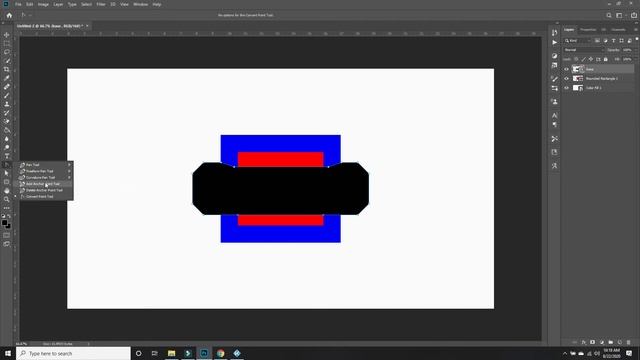Select the Path Selection tool
Screen dimensions: 640x360
[x=7, y=173]
